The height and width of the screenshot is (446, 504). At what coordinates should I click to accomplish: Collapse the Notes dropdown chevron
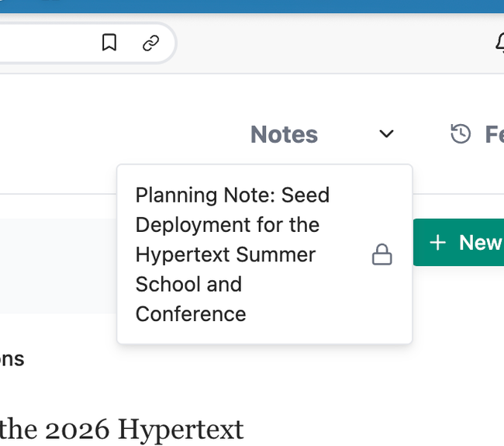386,134
